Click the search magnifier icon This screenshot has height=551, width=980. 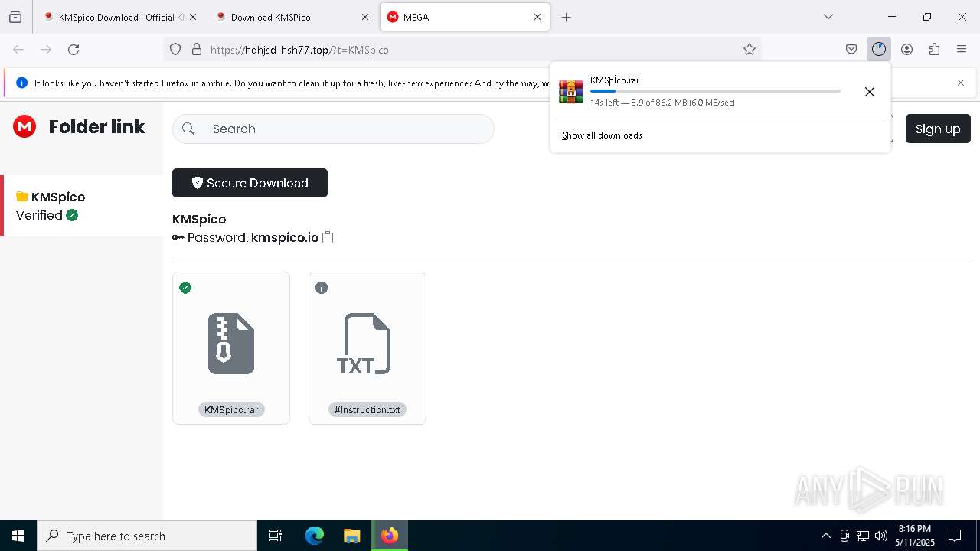coord(189,129)
